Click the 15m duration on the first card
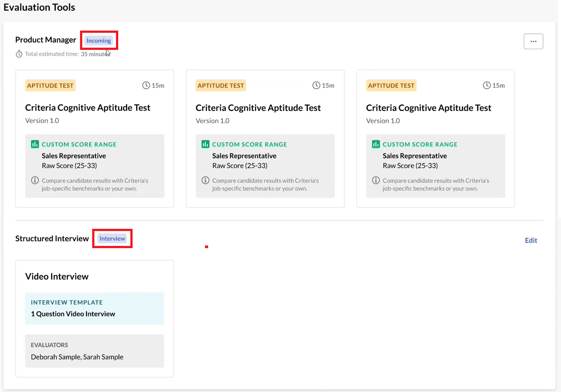This screenshot has width=561, height=392. click(158, 85)
